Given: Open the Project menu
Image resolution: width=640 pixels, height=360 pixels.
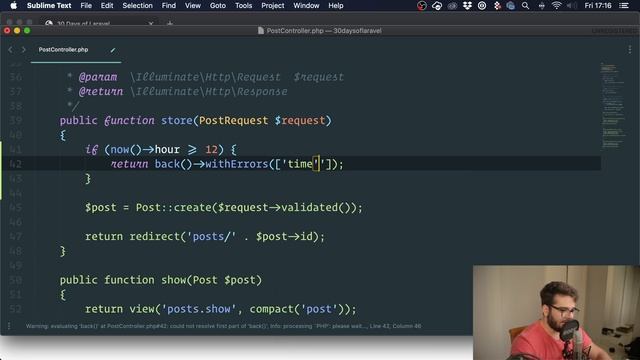Looking at the screenshot, I should [273, 6].
